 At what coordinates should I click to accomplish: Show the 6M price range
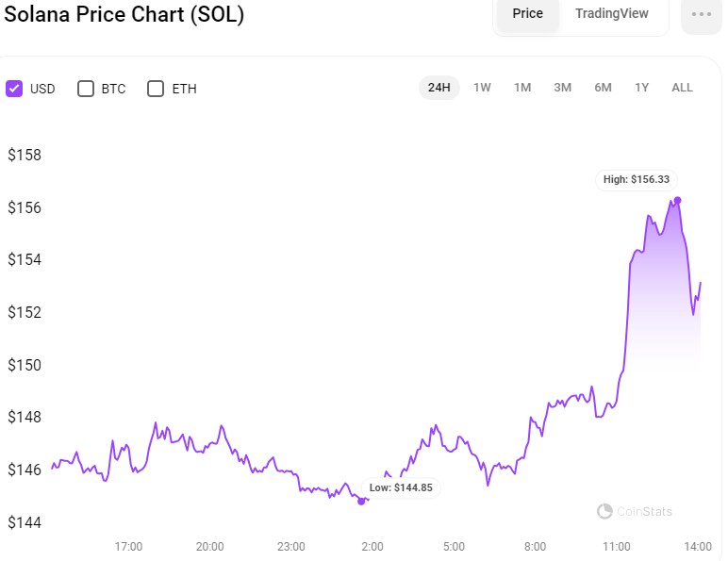point(603,88)
